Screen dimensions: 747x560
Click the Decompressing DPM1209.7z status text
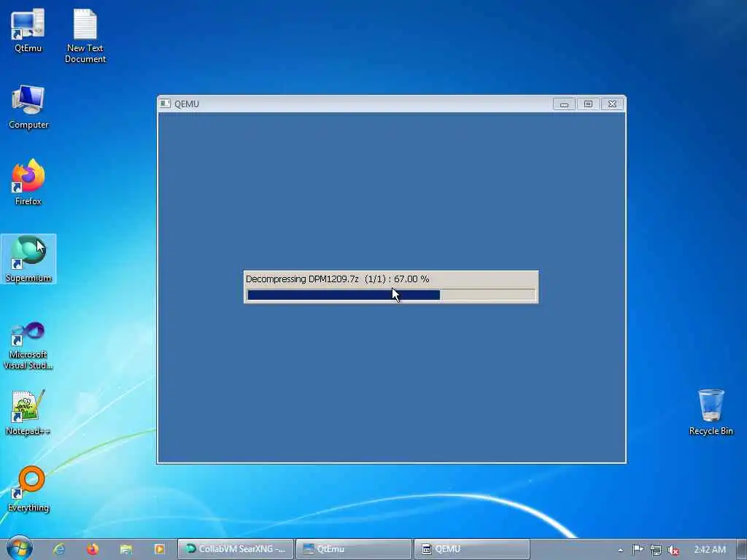[x=337, y=279]
